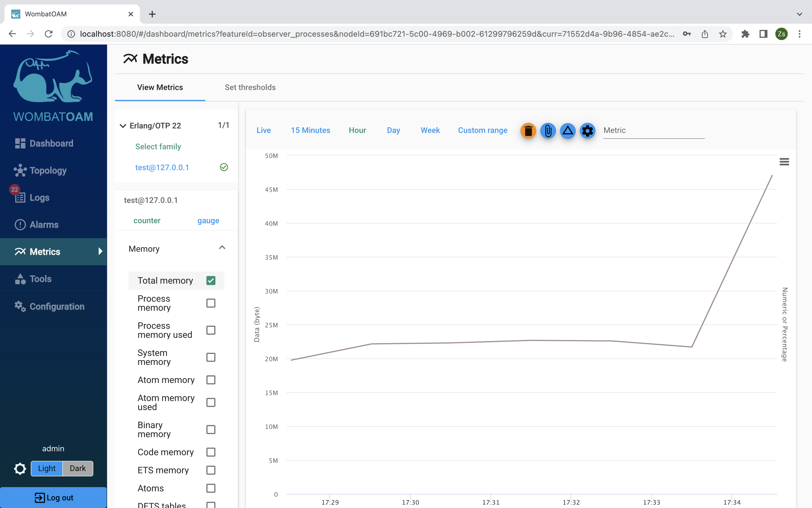Switch theme to Dark
812x508 pixels.
pyautogui.click(x=78, y=468)
